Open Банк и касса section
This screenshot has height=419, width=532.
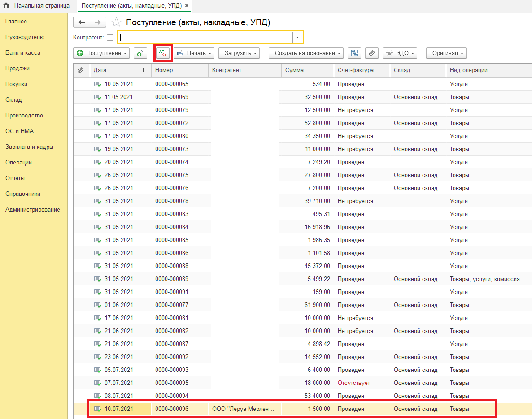click(23, 53)
